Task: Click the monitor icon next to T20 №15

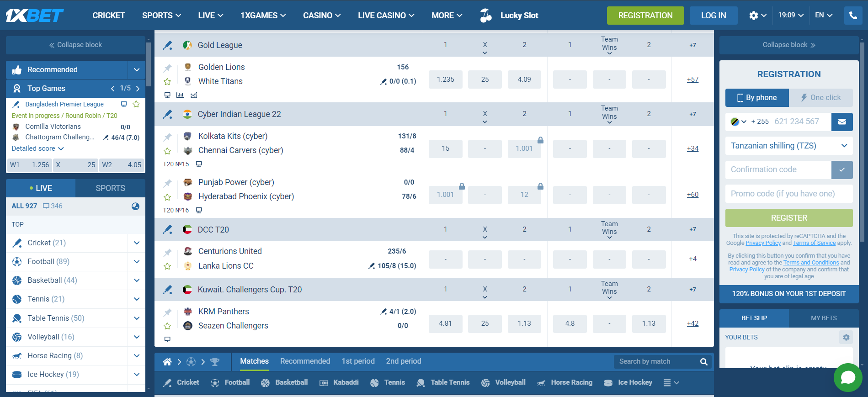Action: pos(199,164)
